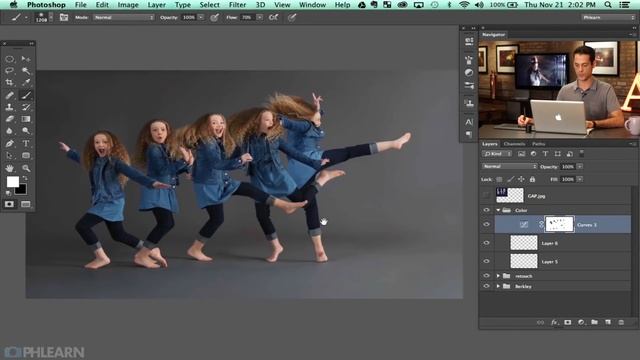
Task: Open the Brush panel from options bar
Action: pyautogui.click(x=64, y=18)
